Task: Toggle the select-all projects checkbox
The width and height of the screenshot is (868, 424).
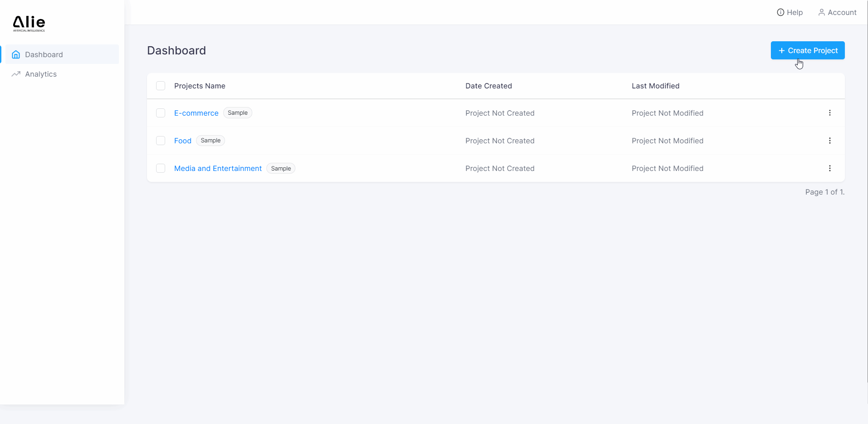Action: pos(161,86)
